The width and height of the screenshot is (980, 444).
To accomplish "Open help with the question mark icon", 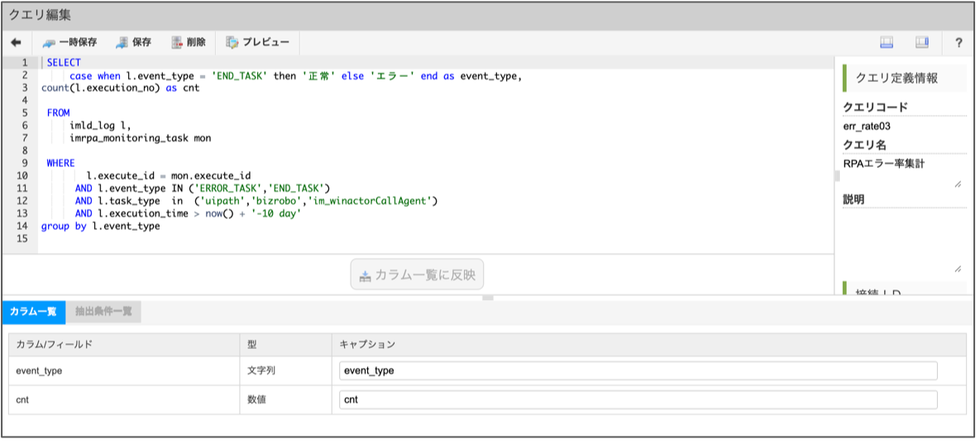I will point(958,42).
